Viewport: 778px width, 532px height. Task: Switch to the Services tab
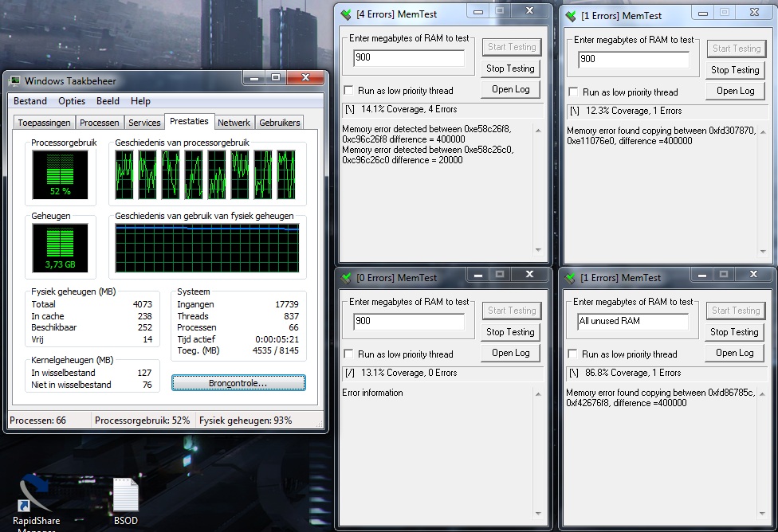tap(144, 123)
